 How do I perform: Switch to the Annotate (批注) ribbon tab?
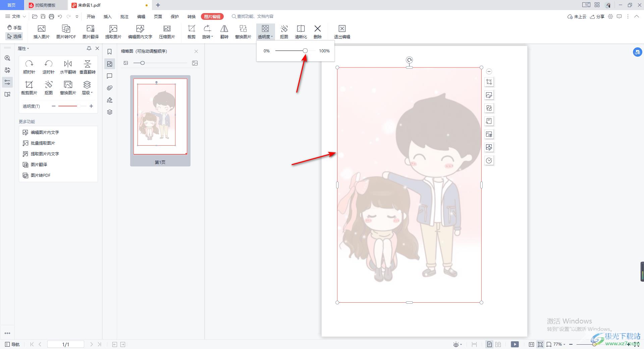point(124,16)
